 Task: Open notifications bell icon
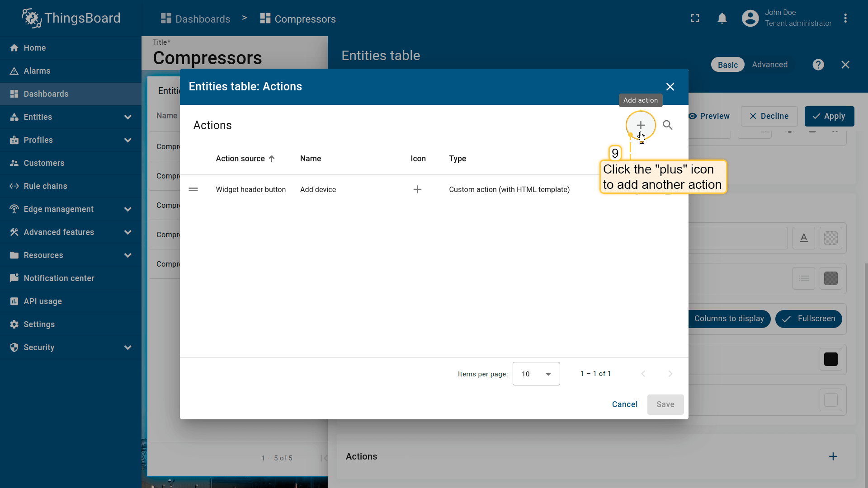tap(722, 19)
